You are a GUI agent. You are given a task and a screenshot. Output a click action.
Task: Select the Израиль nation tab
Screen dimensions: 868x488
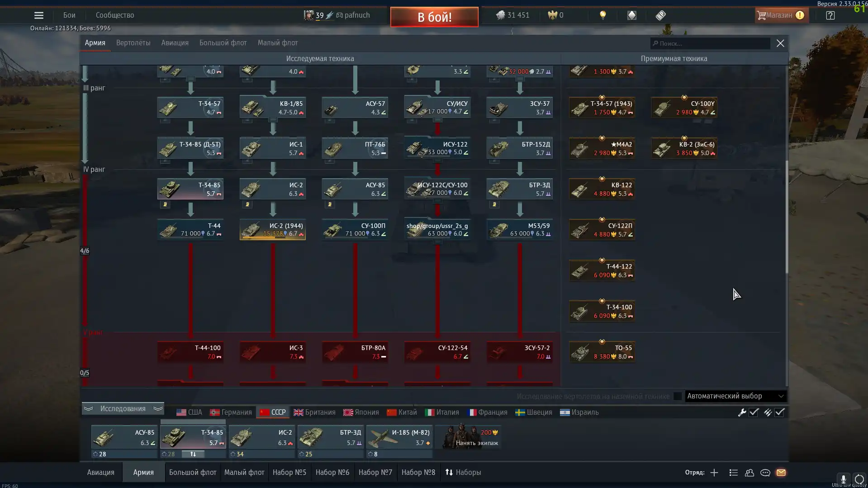(579, 412)
